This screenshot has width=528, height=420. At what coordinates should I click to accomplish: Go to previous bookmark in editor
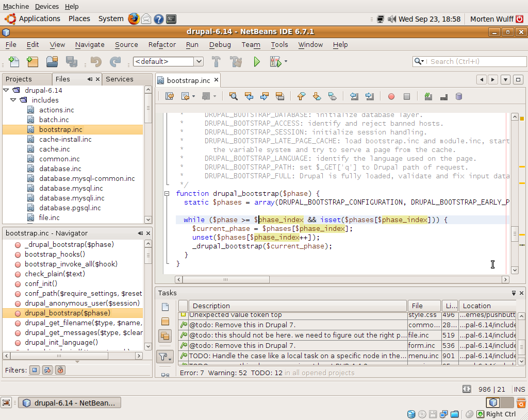coord(301,96)
